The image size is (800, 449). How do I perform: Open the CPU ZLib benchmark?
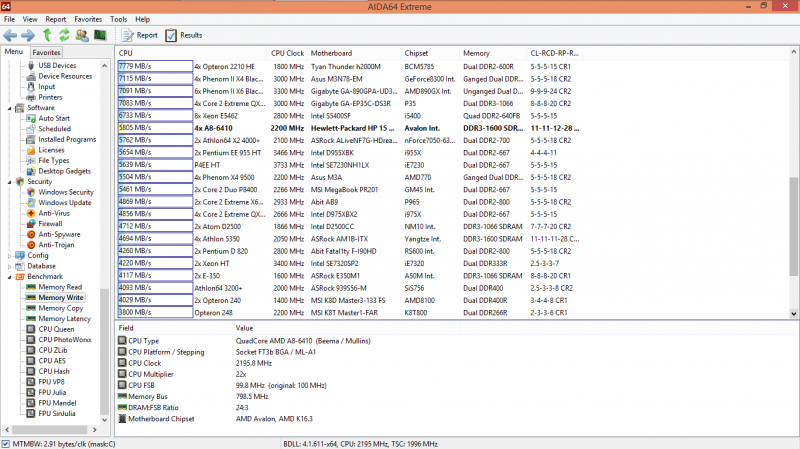[x=53, y=351]
